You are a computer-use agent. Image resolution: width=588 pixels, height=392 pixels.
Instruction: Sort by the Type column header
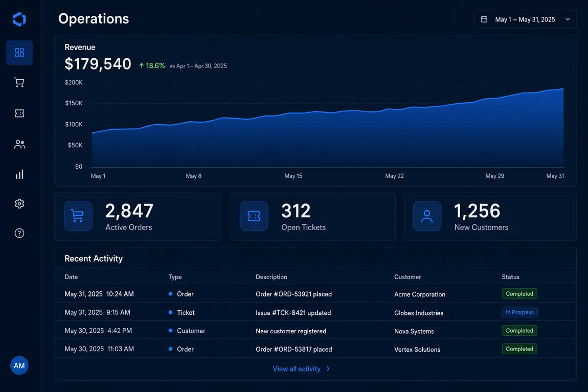pos(175,277)
